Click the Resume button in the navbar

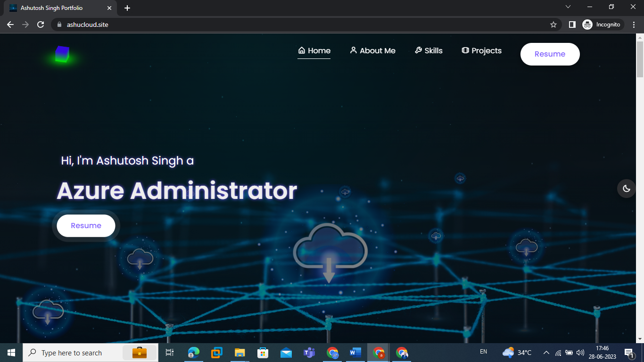pyautogui.click(x=550, y=54)
